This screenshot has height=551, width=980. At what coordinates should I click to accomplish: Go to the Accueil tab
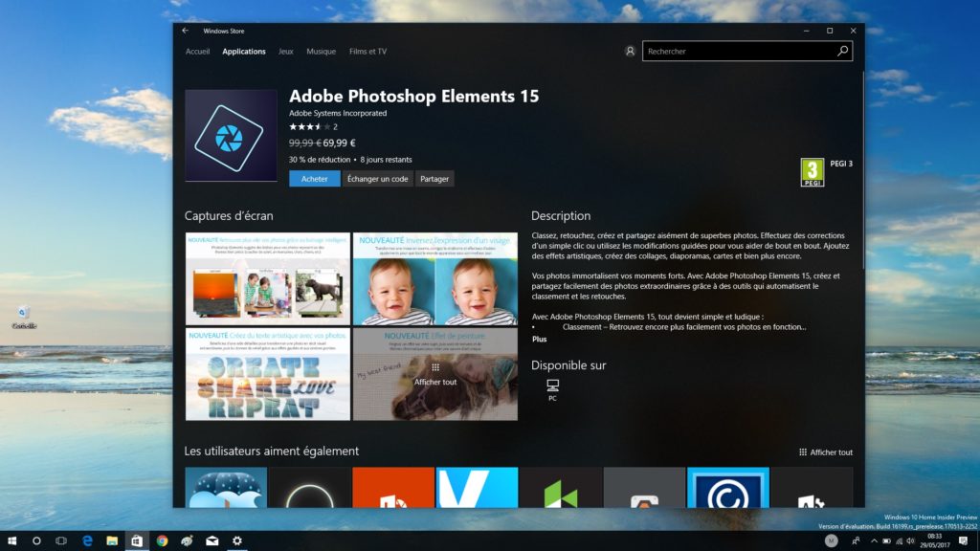(197, 52)
